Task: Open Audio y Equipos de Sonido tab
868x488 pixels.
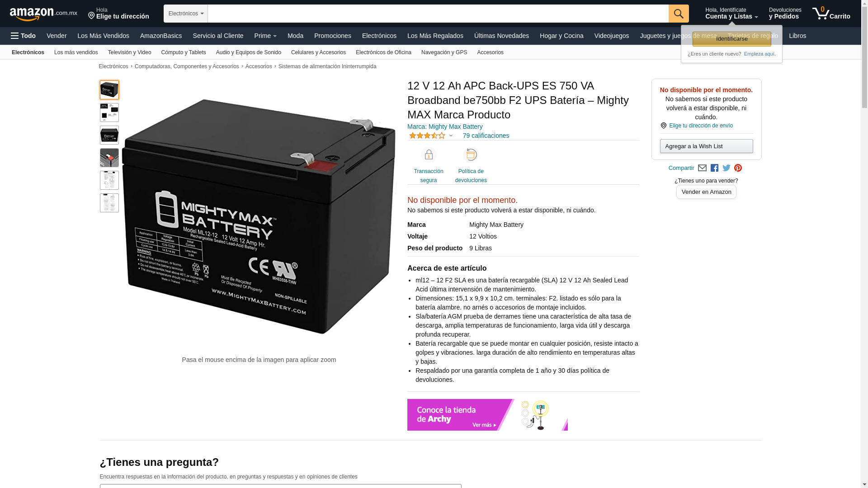Action: [x=249, y=52]
